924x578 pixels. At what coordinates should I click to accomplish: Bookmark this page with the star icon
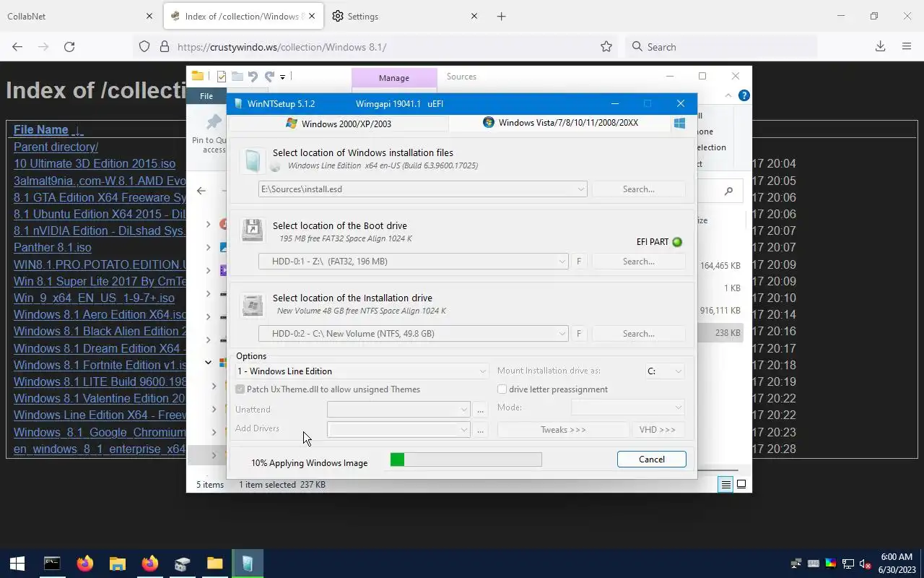[606, 47]
